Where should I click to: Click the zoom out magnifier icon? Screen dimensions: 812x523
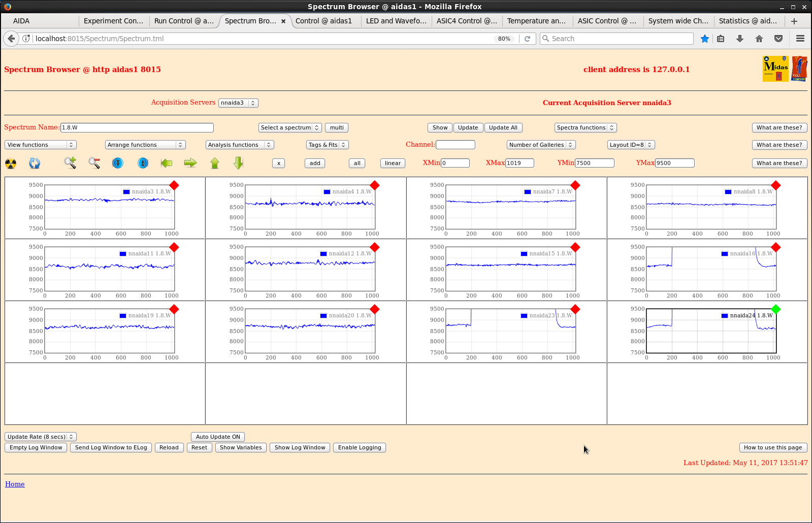[x=94, y=163]
